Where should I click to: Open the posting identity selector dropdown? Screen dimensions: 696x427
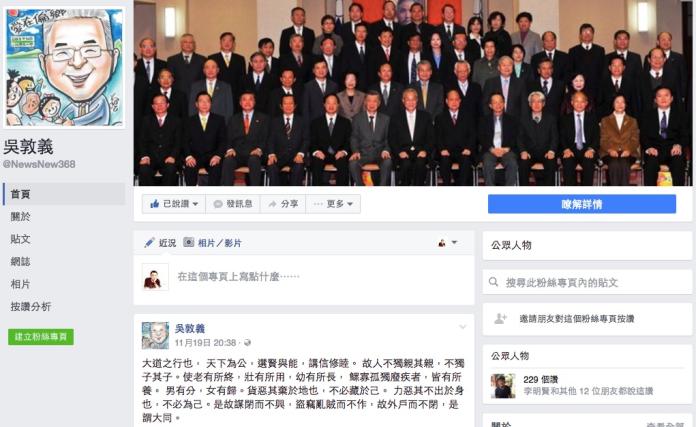click(447, 243)
